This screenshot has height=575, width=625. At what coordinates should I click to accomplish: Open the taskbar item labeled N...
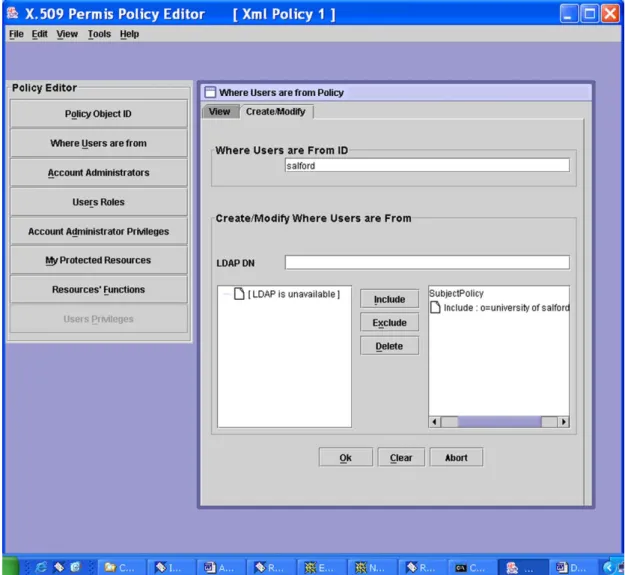click(x=371, y=567)
